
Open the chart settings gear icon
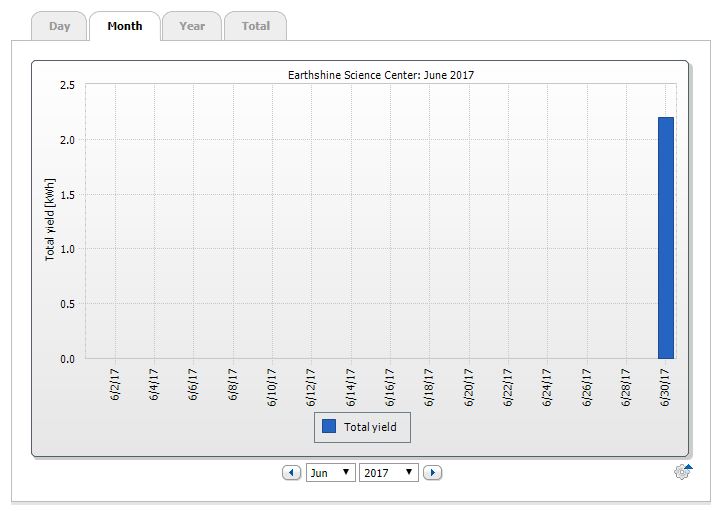coord(683,472)
